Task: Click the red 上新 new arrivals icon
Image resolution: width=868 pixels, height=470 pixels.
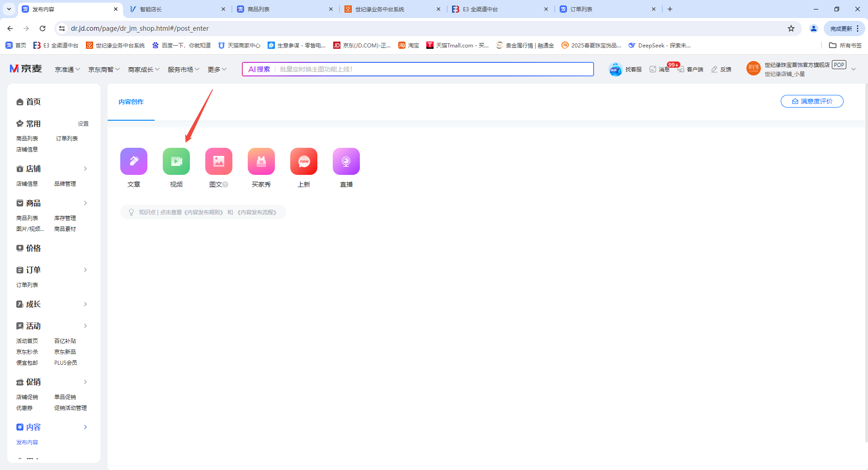Action: tap(304, 161)
